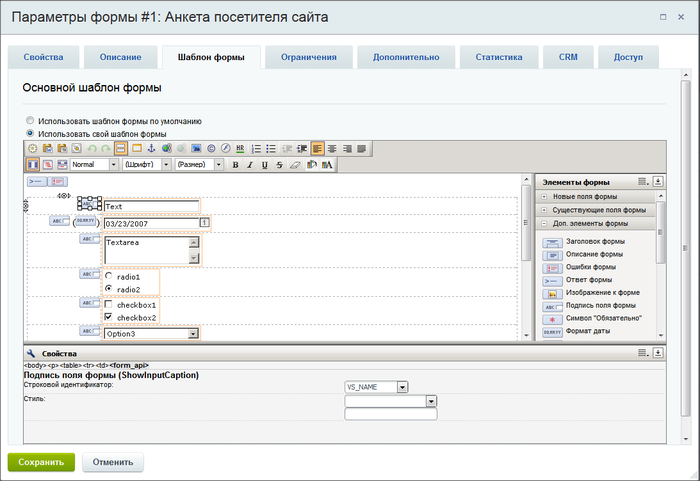Click the Redo arrow in the toolbar
The image size is (700, 481).
tap(106, 149)
